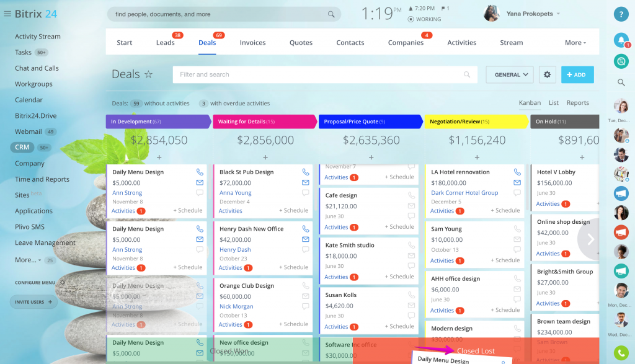This screenshot has width=635, height=364.
Task: Open the 1:19 PM time tracker
Action: [x=381, y=14]
